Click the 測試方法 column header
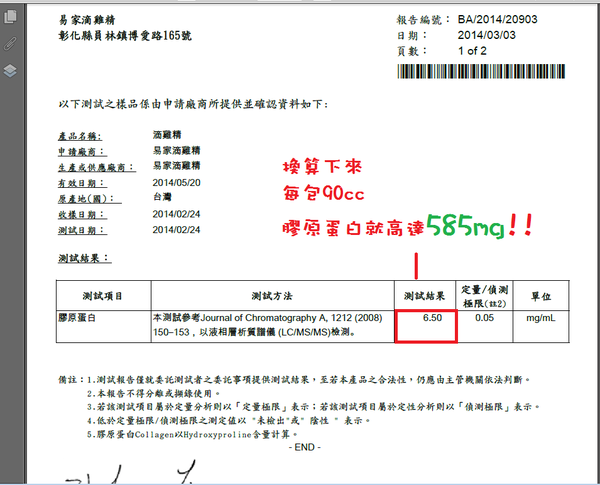600x485 pixels. [272, 295]
